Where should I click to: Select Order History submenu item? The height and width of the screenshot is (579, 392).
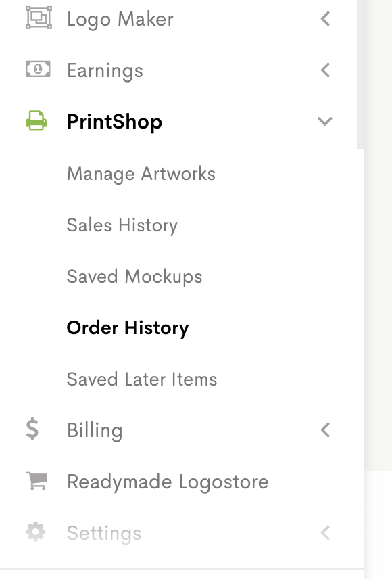[x=128, y=328]
